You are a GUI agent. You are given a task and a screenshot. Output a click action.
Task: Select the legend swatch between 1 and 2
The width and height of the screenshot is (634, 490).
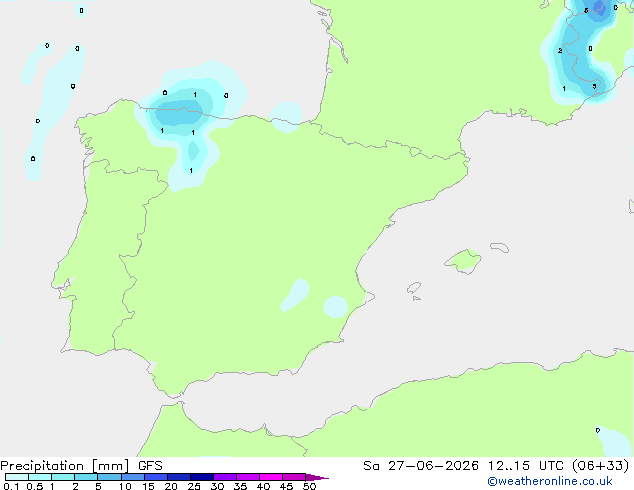(63, 477)
